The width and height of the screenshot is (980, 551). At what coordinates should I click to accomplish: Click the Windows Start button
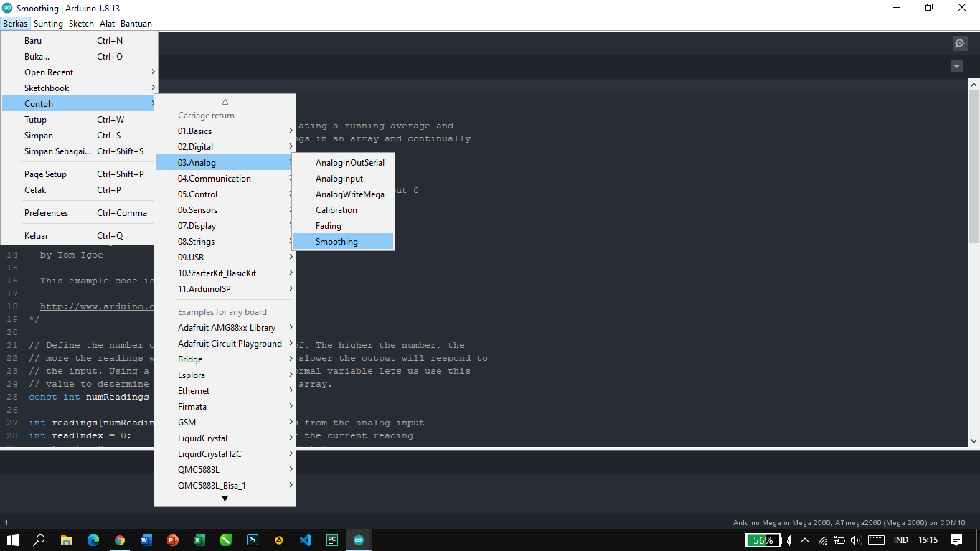[13, 540]
